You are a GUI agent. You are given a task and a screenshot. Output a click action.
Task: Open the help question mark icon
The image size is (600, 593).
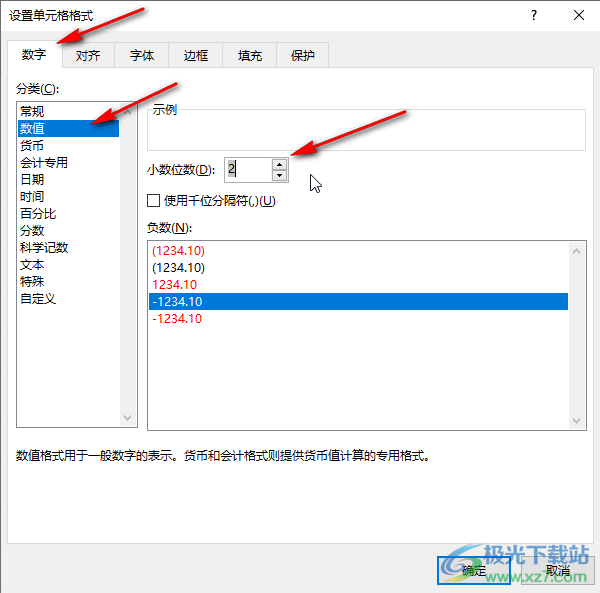tap(534, 15)
